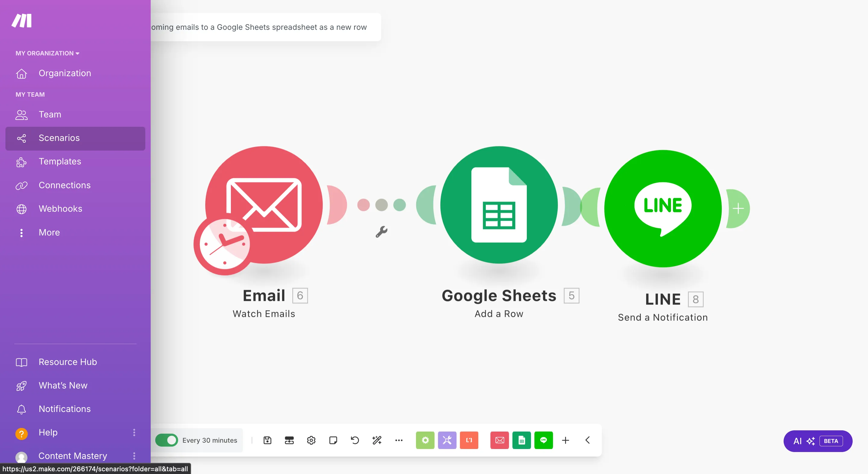Open Scenarios section in sidebar
Screen dimensions: 868x474
[59, 138]
